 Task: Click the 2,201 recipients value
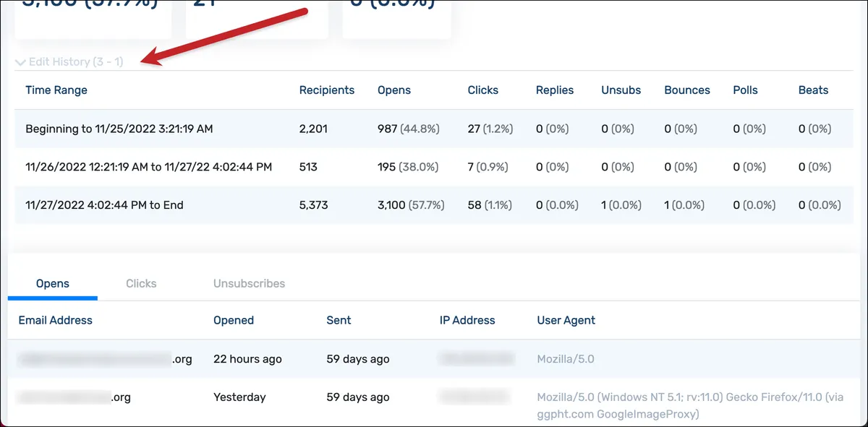(x=313, y=129)
